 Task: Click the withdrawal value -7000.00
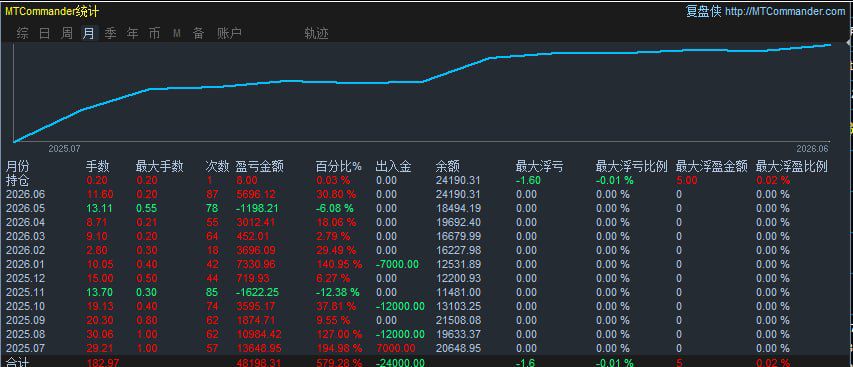click(397, 264)
